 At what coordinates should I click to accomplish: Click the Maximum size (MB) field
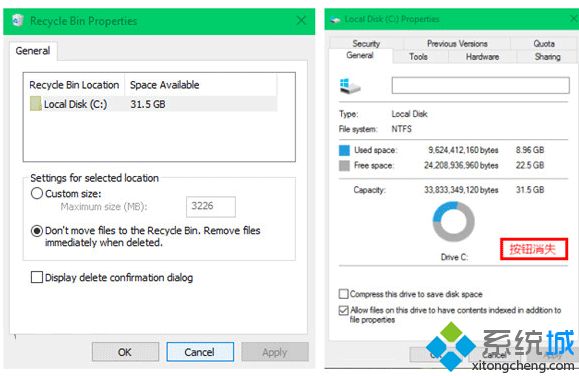(211, 206)
